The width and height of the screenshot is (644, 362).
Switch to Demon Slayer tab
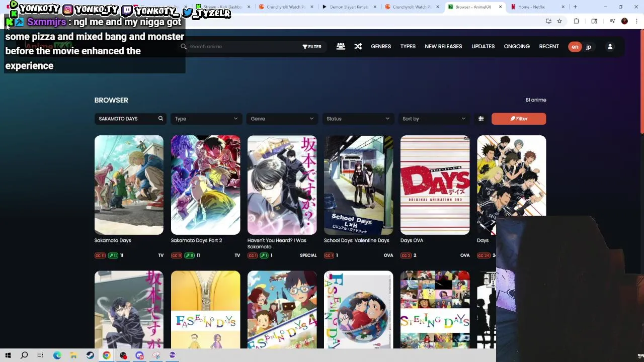click(350, 7)
